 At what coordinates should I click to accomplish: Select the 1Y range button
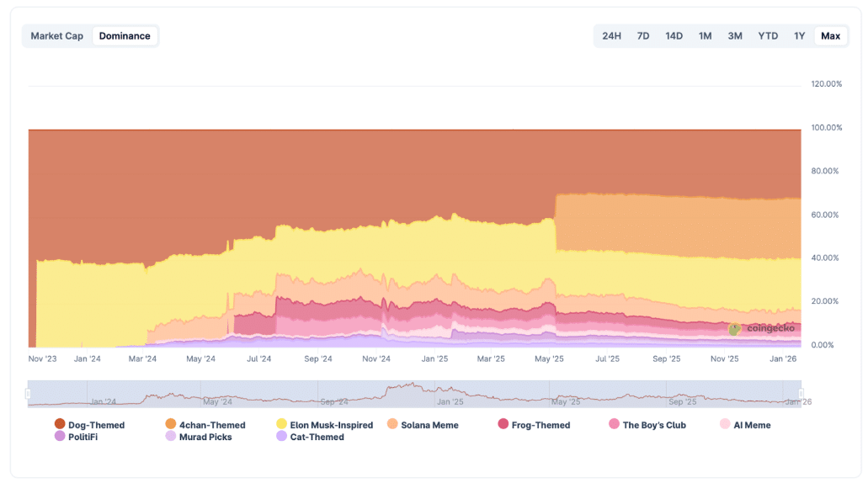[x=799, y=36]
